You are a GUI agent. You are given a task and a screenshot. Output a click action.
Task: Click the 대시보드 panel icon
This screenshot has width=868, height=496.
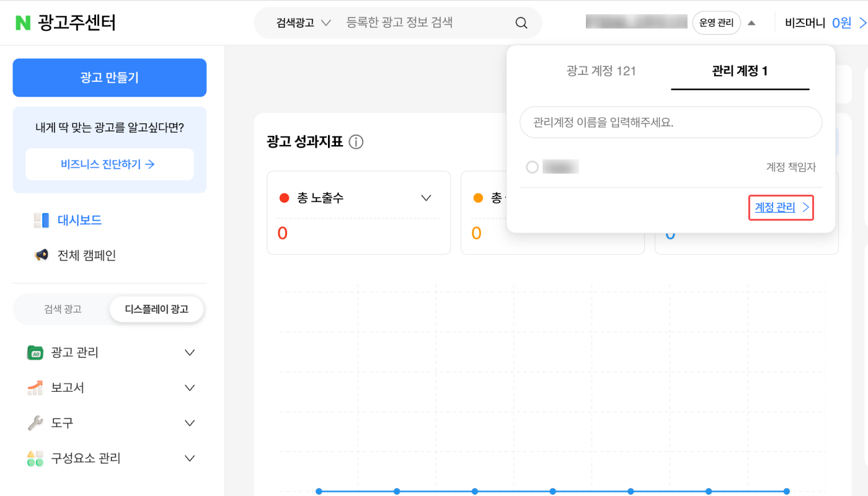click(42, 220)
